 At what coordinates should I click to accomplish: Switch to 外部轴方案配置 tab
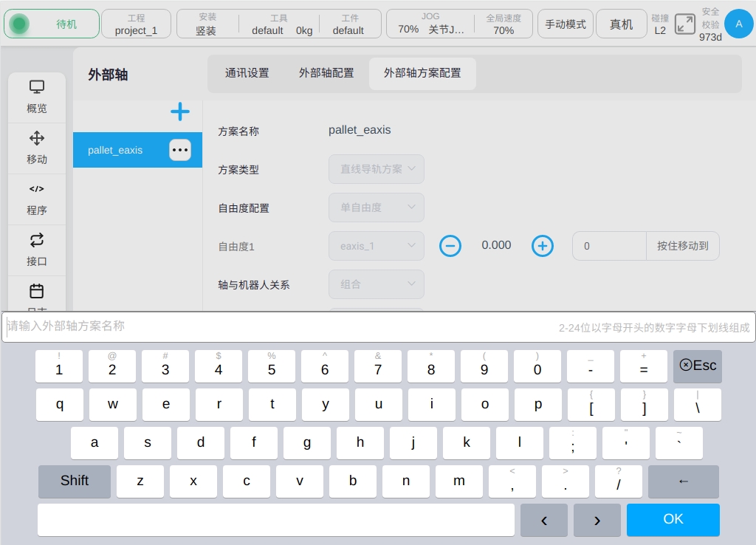coord(422,73)
